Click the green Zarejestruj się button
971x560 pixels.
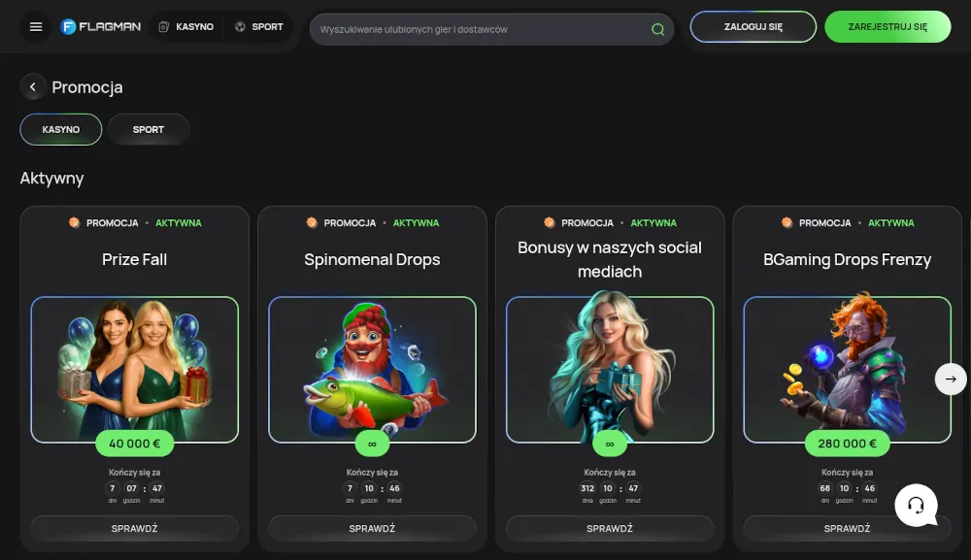(887, 27)
